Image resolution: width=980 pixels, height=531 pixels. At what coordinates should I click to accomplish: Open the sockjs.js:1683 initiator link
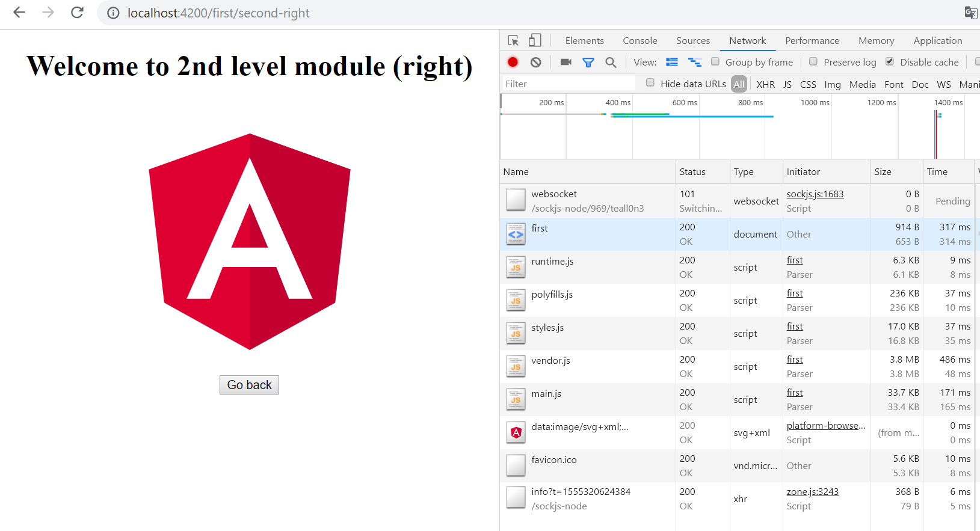pyautogui.click(x=815, y=194)
